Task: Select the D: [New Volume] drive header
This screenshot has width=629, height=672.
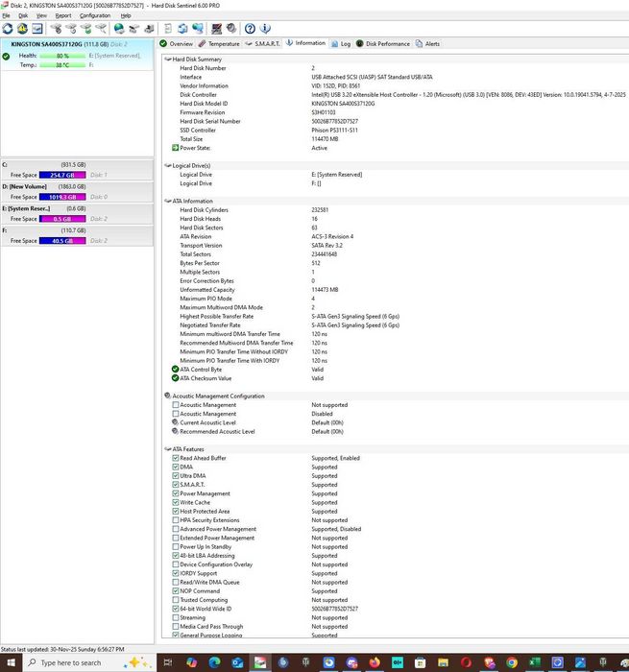Action: 77,186
